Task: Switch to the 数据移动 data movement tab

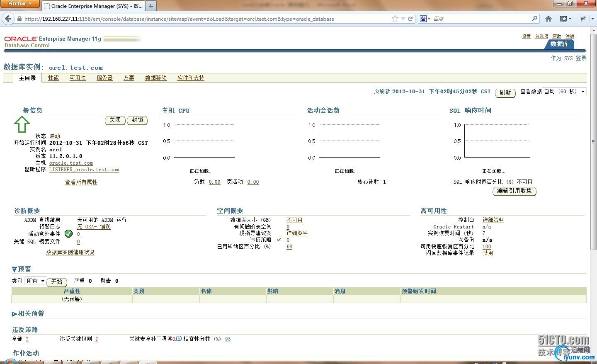Action: click(x=156, y=78)
